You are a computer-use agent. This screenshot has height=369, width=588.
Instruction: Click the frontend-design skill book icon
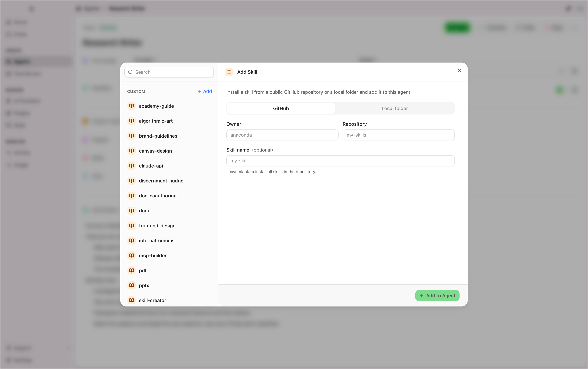pos(131,225)
